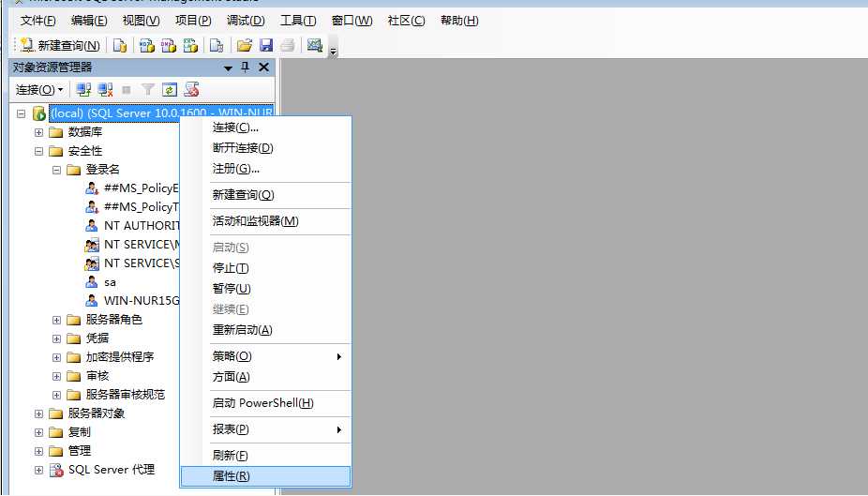868x496 pixels.
Task: Open the 工具(T) menu
Action: [x=298, y=21]
